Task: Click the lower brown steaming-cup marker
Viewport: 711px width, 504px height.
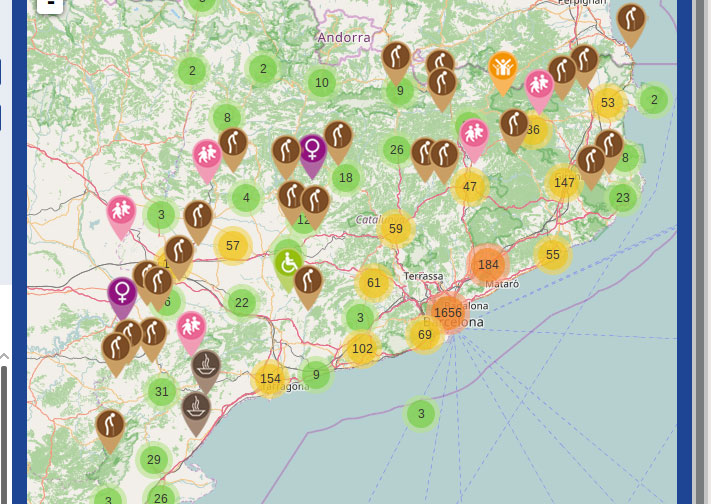Action: [195, 408]
